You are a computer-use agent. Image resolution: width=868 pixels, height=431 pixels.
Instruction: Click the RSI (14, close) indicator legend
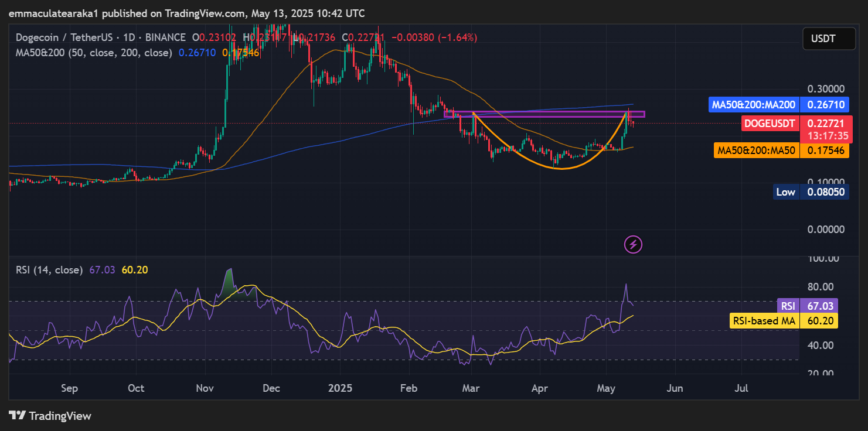49,270
